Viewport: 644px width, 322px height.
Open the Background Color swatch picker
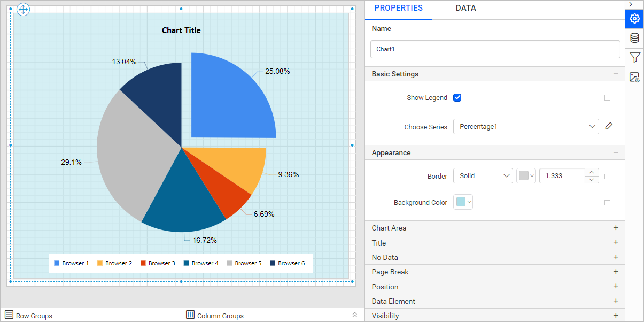point(463,202)
